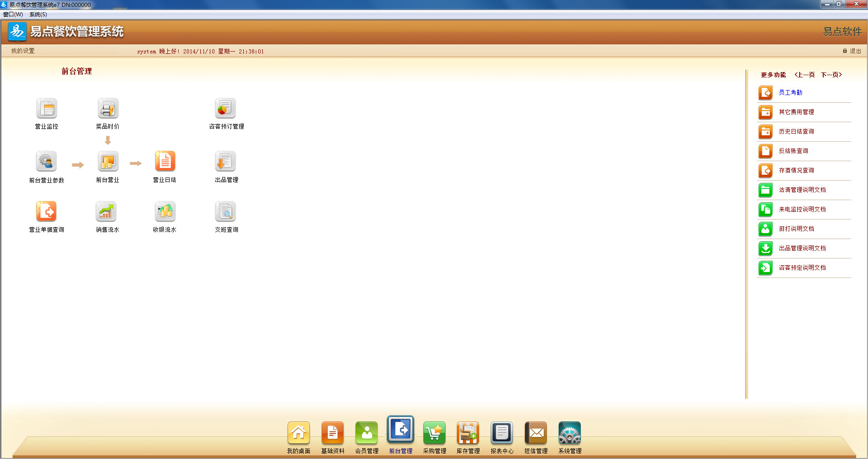This screenshot has height=459, width=868.
Task: Switch to 我的桌面 in bottom dock
Action: click(x=299, y=433)
